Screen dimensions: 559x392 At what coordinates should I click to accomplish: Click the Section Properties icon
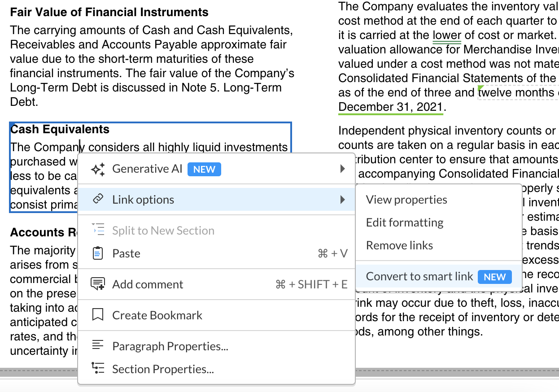[98, 369]
